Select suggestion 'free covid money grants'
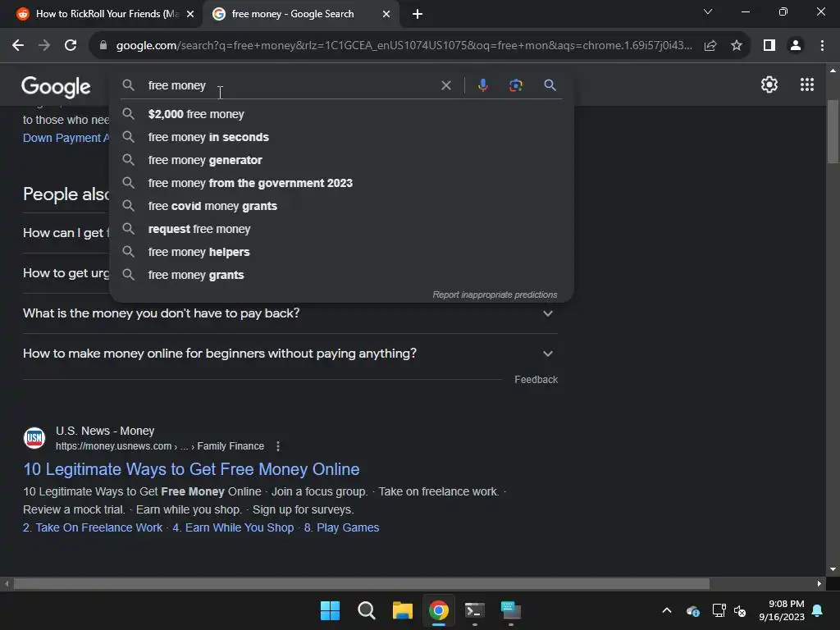This screenshot has width=840, height=630. 342,206
